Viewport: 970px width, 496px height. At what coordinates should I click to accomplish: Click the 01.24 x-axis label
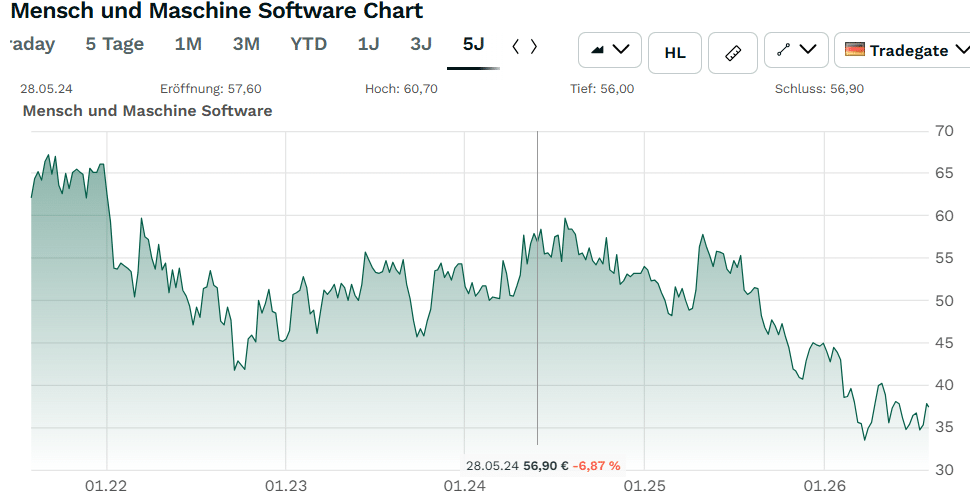[465, 486]
